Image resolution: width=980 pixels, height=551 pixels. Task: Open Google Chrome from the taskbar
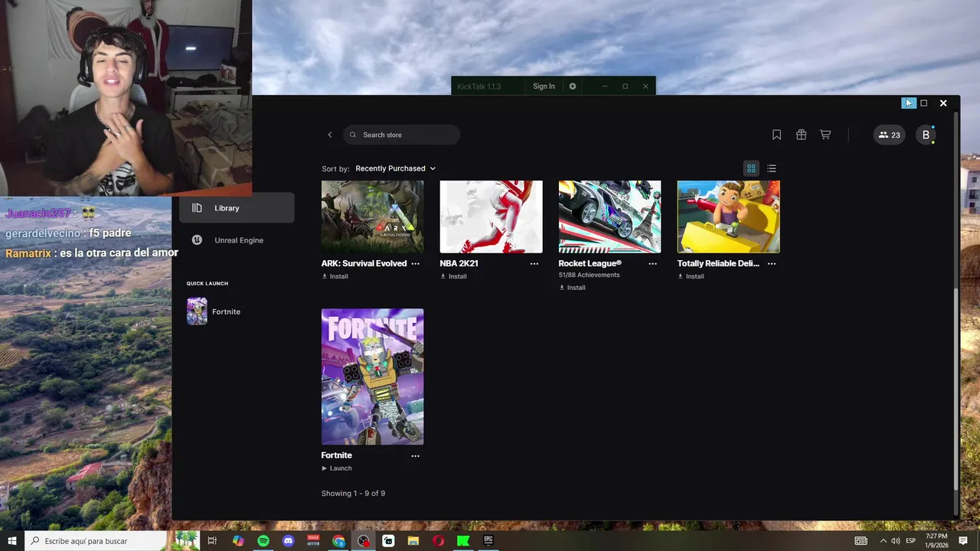(x=338, y=541)
